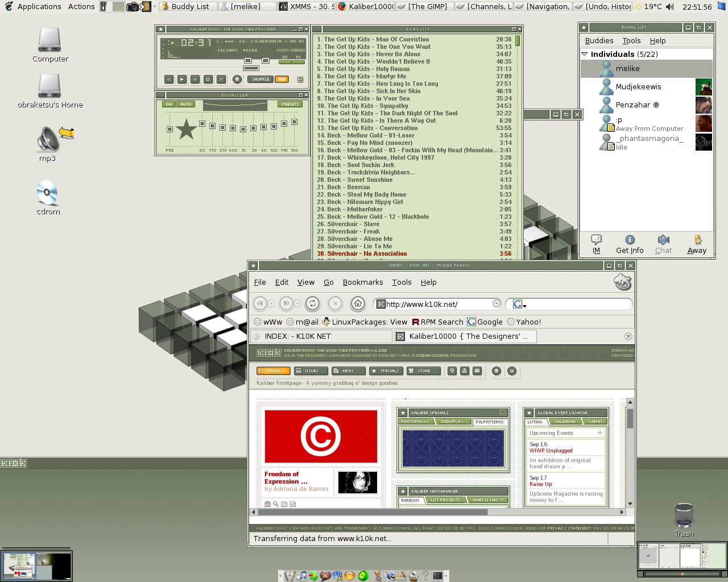728x582 pixels.
Task: Open Firefox Go menu
Action: (329, 282)
